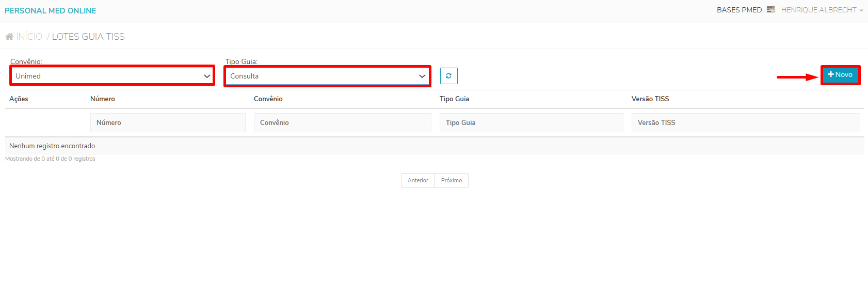Sort by the Número column header
This screenshot has height=297, width=868.
point(103,99)
